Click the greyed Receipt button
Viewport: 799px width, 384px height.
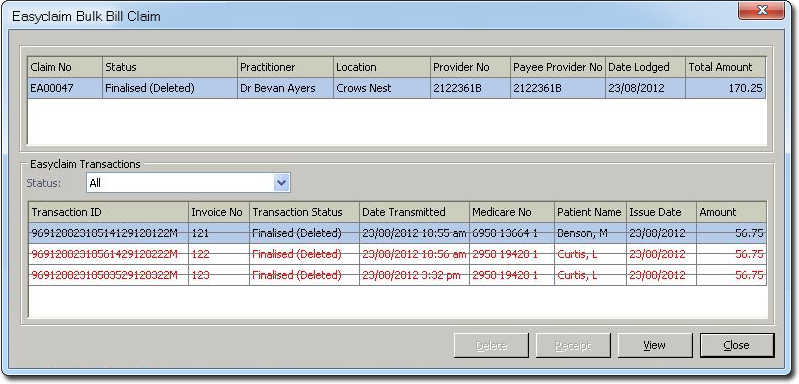[573, 345]
